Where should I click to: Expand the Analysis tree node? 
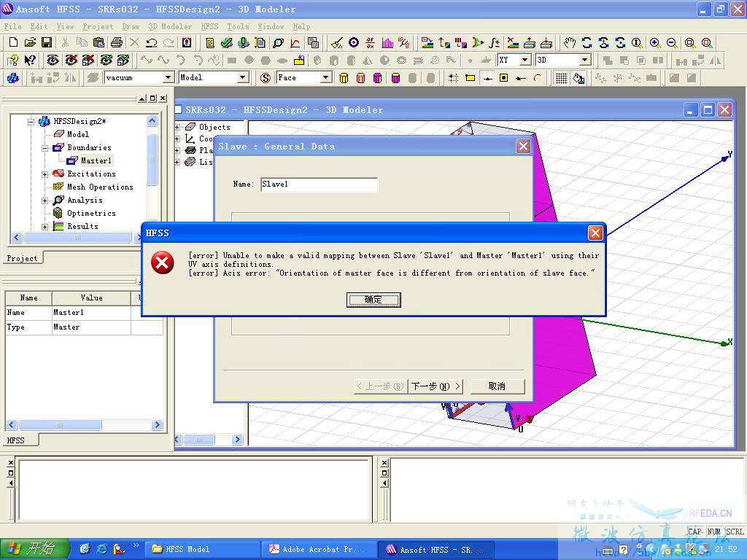pyautogui.click(x=44, y=201)
